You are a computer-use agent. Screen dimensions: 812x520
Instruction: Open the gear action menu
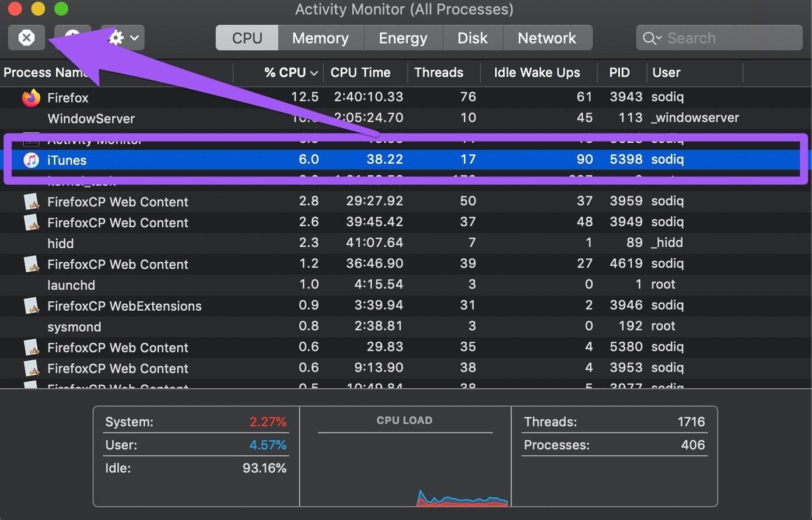123,38
